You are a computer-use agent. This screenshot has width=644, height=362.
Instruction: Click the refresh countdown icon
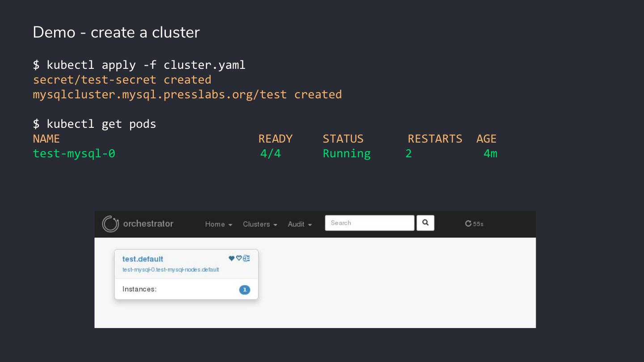pos(468,224)
